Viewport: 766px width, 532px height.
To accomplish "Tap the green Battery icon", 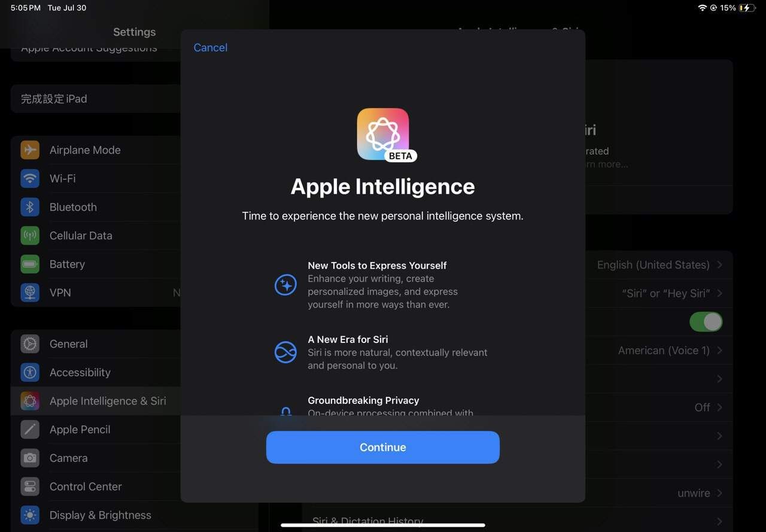I will (30, 264).
